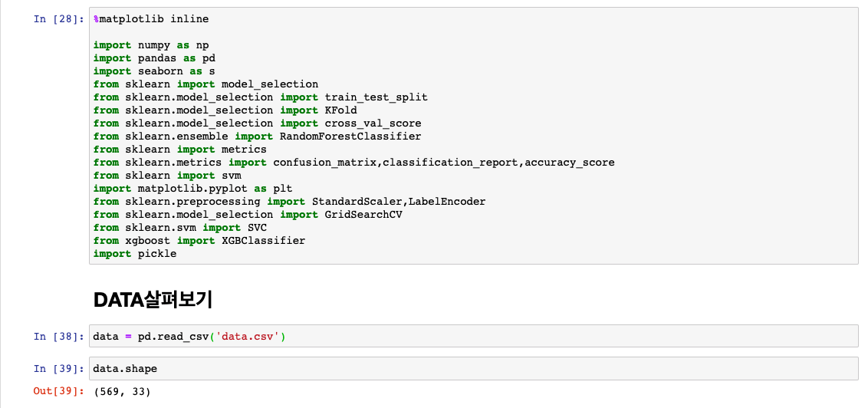Select the In [28]: prompt label
The width and height of the screenshot is (868, 408).
59,19
